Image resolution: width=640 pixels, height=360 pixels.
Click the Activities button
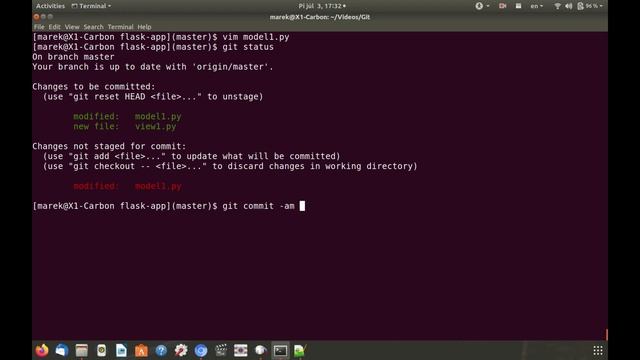tap(50, 6)
